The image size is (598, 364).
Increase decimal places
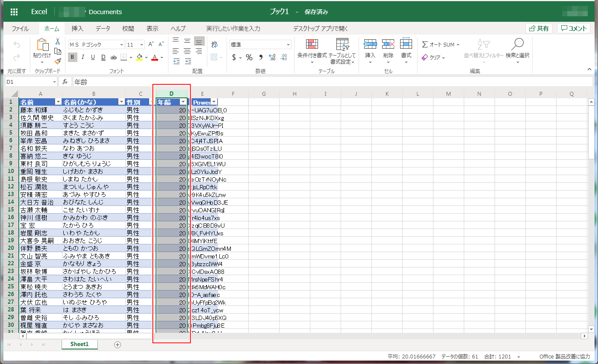[x=272, y=57]
